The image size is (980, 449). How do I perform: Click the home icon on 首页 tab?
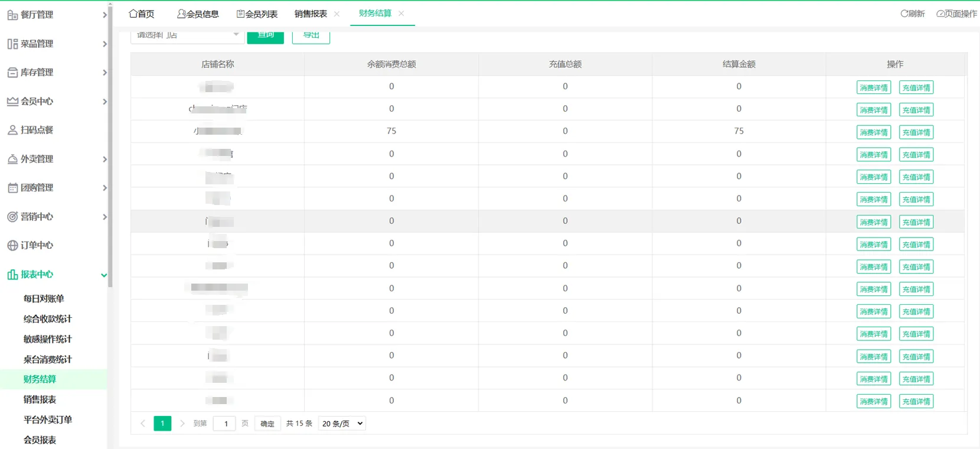(x=133, y=14)
